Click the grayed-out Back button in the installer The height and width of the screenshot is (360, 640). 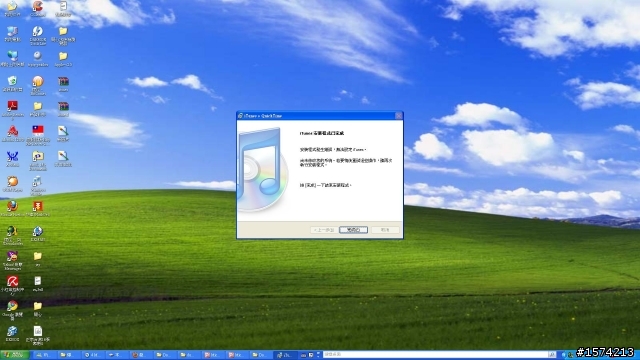(x=324, y=230)
